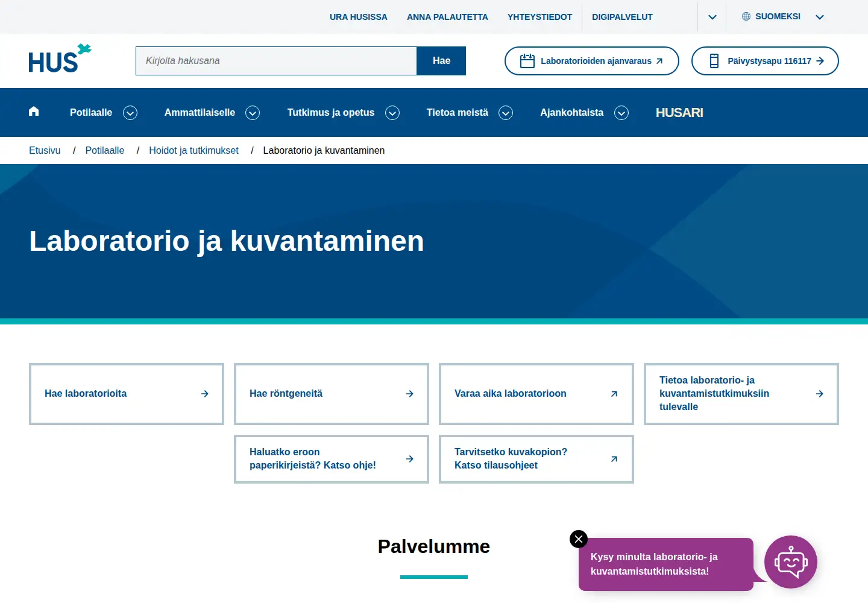Click the chatbot message about laboratorio- ja kuvantamistutkimuksista

[666, 564]
